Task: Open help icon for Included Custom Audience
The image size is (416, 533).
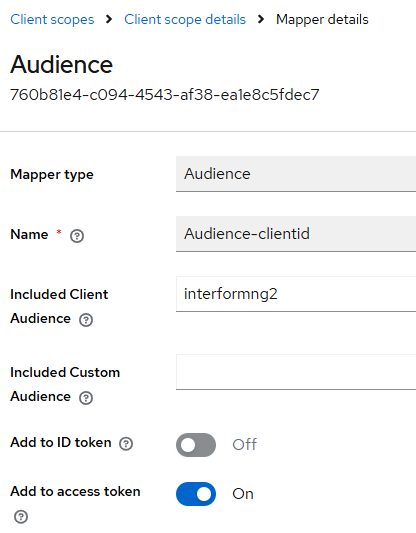Action: (86, 397)
